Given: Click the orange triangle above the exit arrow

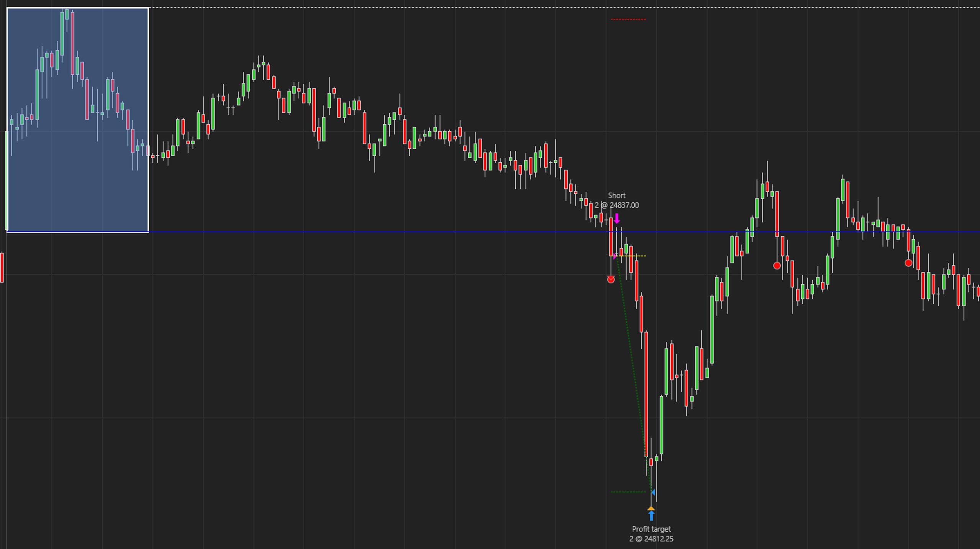Looking at the screenshot, I should point(651,508).
